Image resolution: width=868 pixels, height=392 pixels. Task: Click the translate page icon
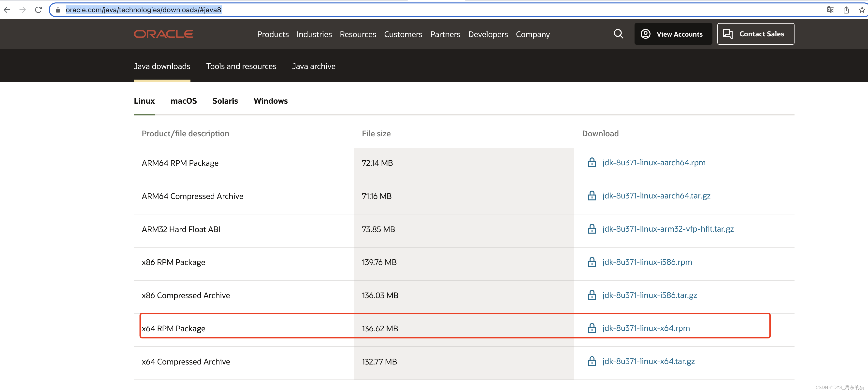[x=831, y=10]
